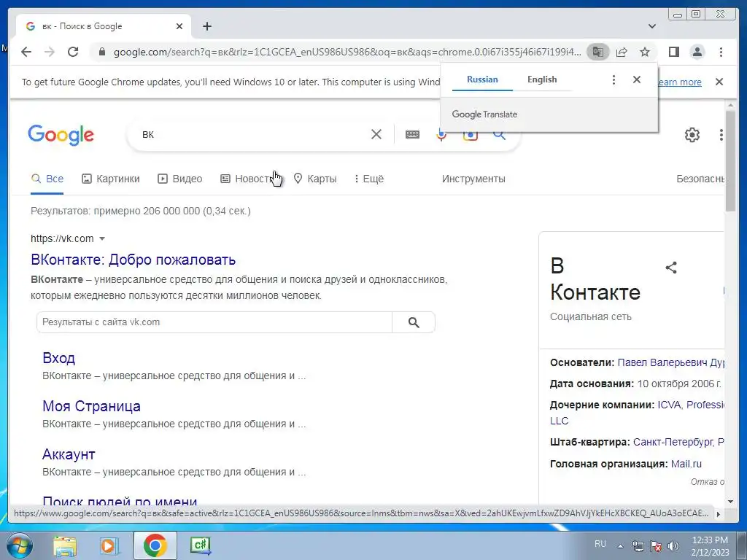Open Google quick settings gear

[x=692, y=135]
